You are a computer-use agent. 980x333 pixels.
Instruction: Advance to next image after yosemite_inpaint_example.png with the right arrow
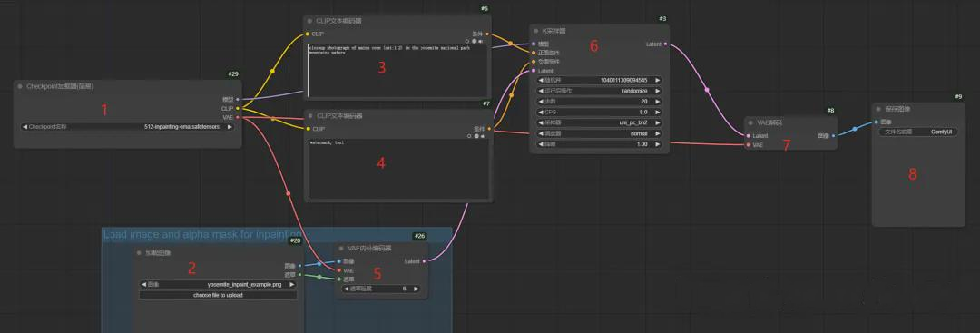(x=292, y=284)
